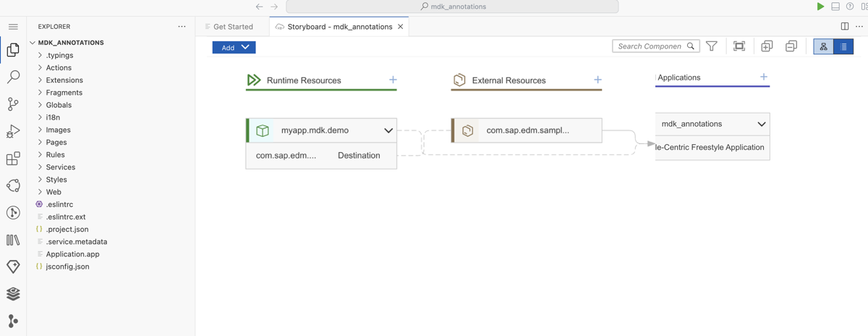Add a new Runtime Resource with plus
The height and width of the screenshot is (336, 868).
(393, 80)
